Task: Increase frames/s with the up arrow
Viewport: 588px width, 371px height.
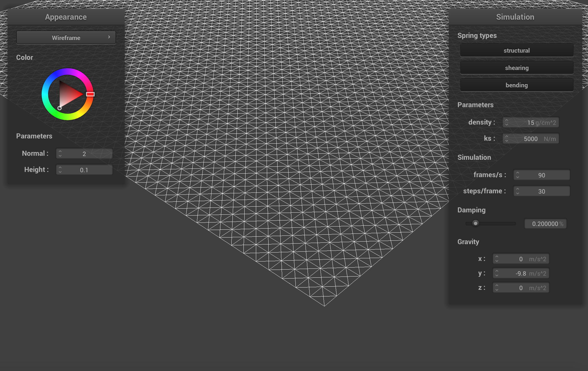Action: point(518,173)
